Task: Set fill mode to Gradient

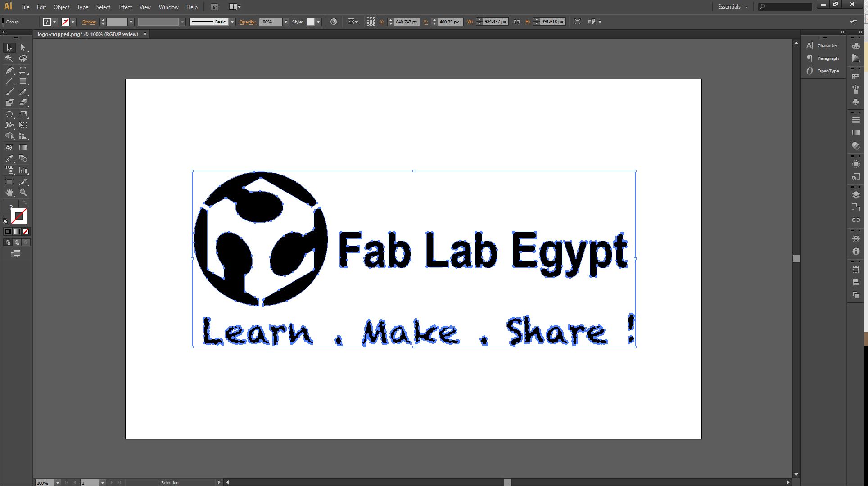Action: click(x=17, y=232)
